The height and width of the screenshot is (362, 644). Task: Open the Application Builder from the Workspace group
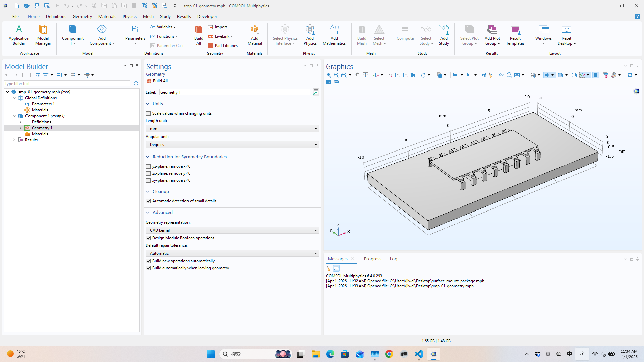click(x=19, y=35)
